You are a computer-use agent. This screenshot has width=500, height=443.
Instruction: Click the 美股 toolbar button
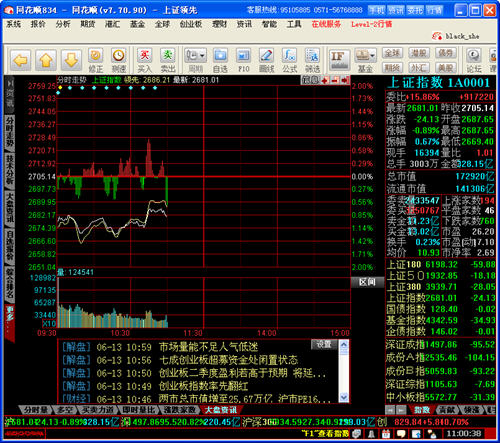point(446,68)
